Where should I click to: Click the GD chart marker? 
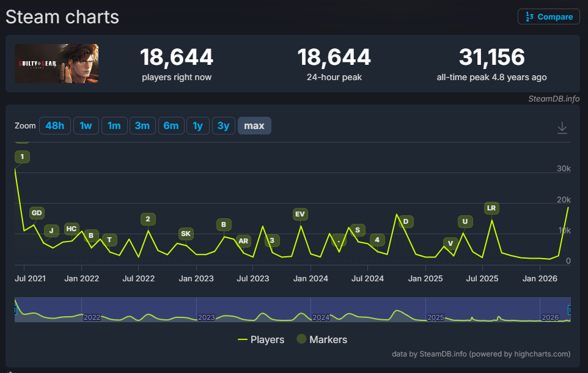coord(37,213)
